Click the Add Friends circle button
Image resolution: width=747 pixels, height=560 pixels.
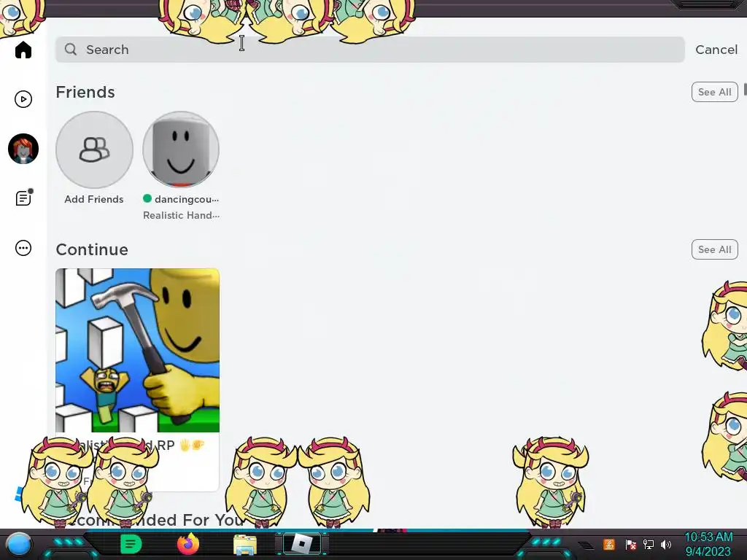94,149
